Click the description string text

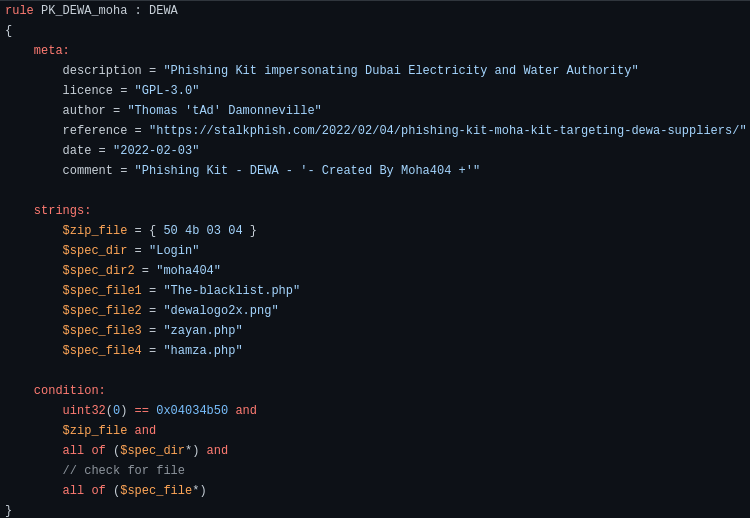(x=400, y=71)
